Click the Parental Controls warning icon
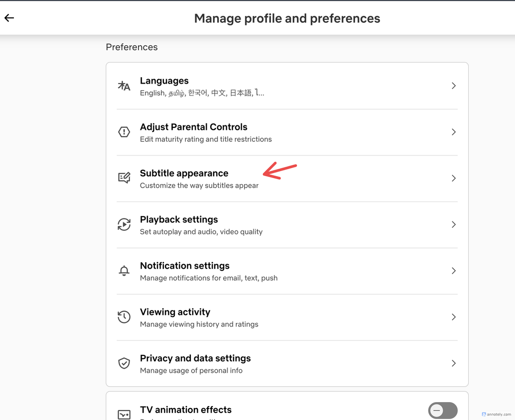The height and width of the screenshot is (420, 515). (x=124, y=132)
